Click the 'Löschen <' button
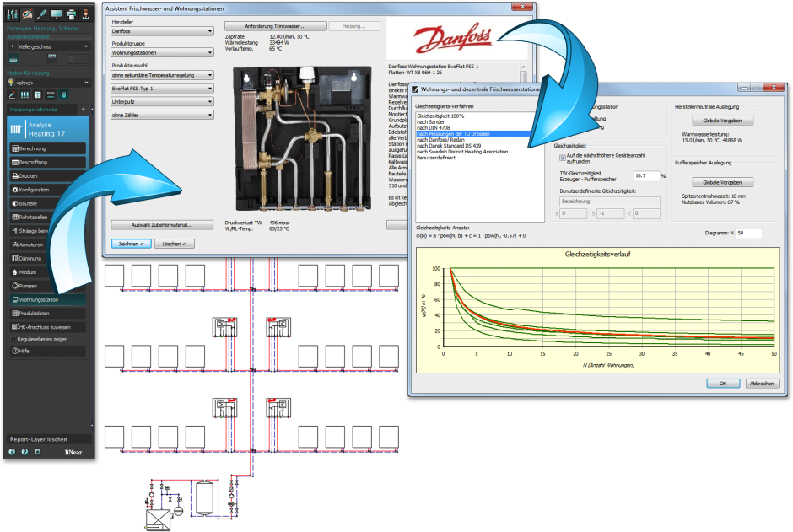 pyautogui.click(x=174, y=244)
